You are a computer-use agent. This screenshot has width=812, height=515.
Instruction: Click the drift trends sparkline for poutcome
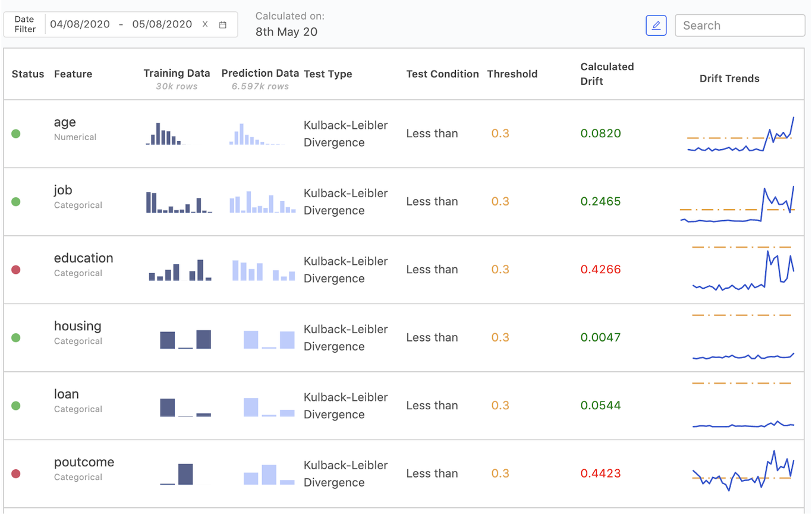point(743,472)
